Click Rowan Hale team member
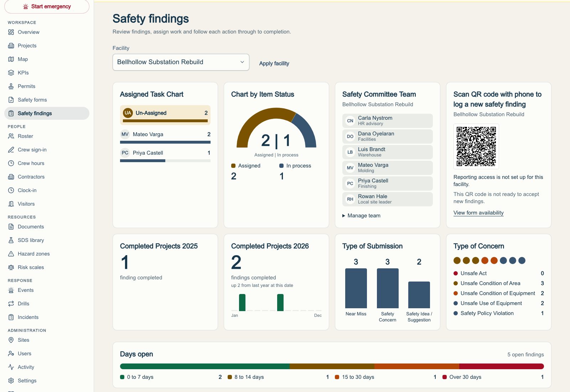Image resolution: width=570 pixels, height=392 pixels. point(388,199)
